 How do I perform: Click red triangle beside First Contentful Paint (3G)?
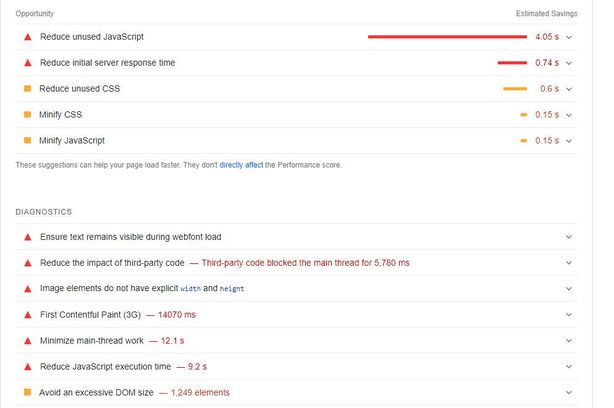tap(28, 315)
